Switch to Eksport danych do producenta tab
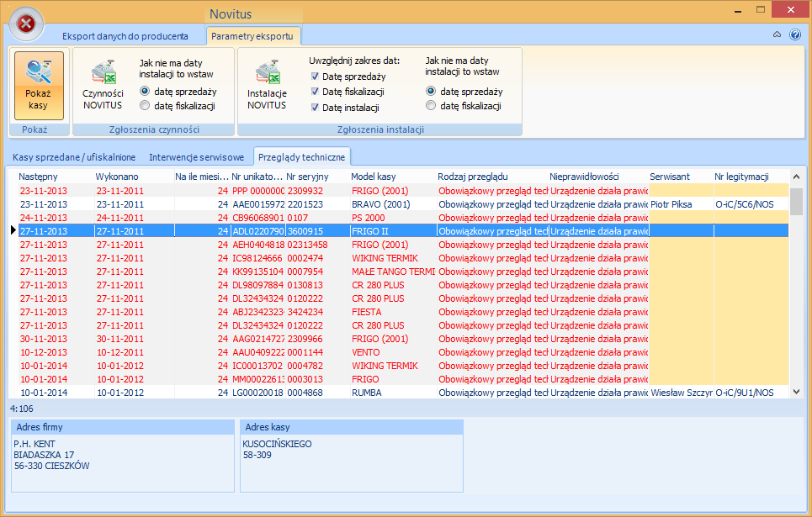812x517 pixels. coord(125,36)
